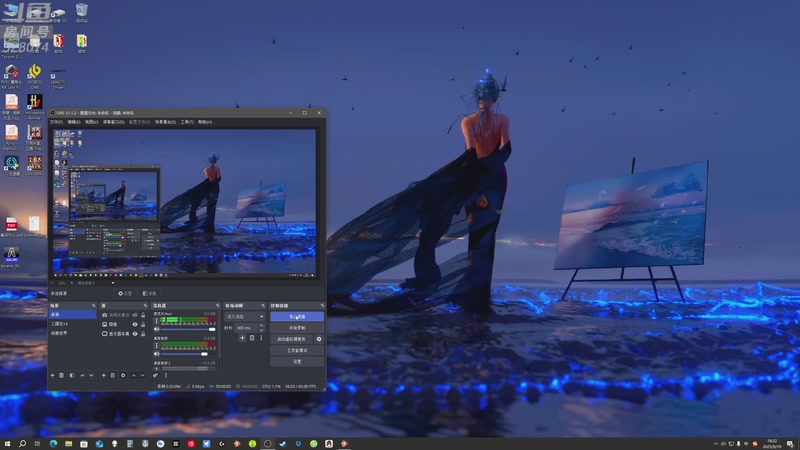Open transition properties three-dot menu
Image resolution: width=800 pixels, height=450 pixels.
click(261, 338)
